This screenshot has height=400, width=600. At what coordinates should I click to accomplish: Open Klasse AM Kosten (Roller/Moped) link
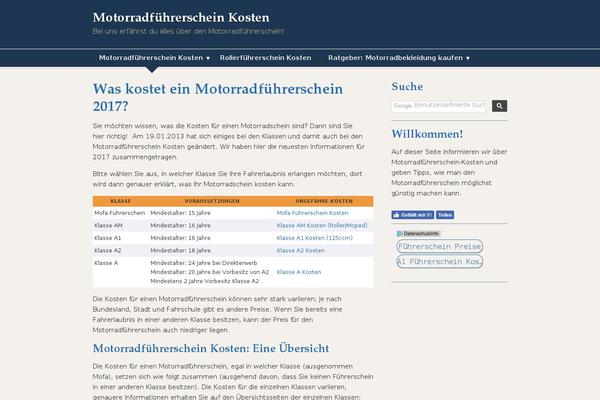(322, 225)
